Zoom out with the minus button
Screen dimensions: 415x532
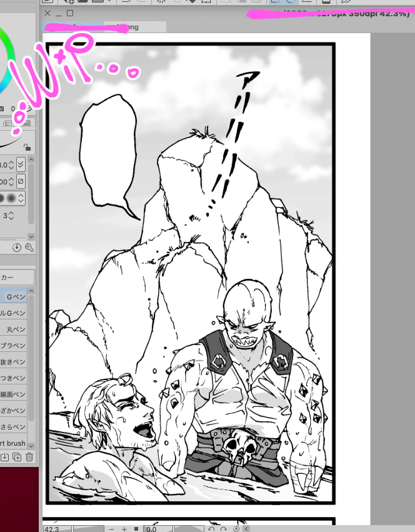pos(112,529)
